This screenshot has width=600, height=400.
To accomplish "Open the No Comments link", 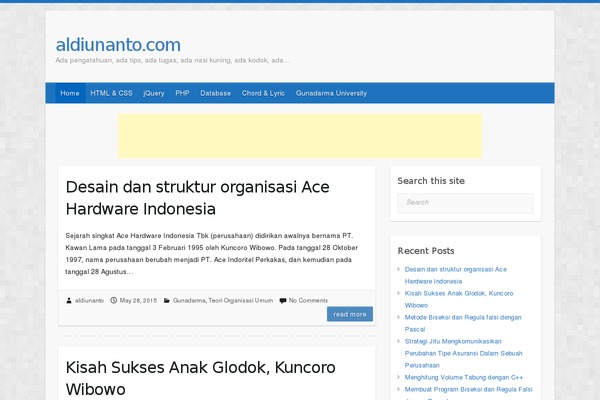I will click(x=308, y=300).
